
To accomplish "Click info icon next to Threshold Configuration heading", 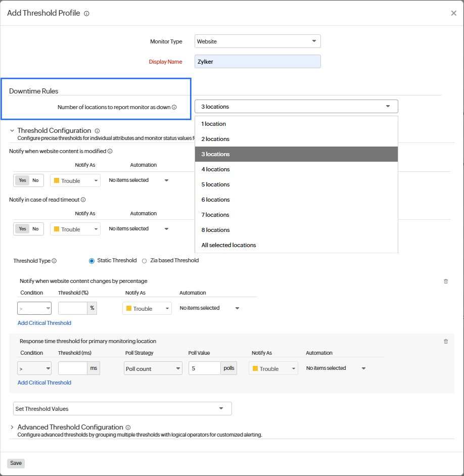I will point(97,131).
